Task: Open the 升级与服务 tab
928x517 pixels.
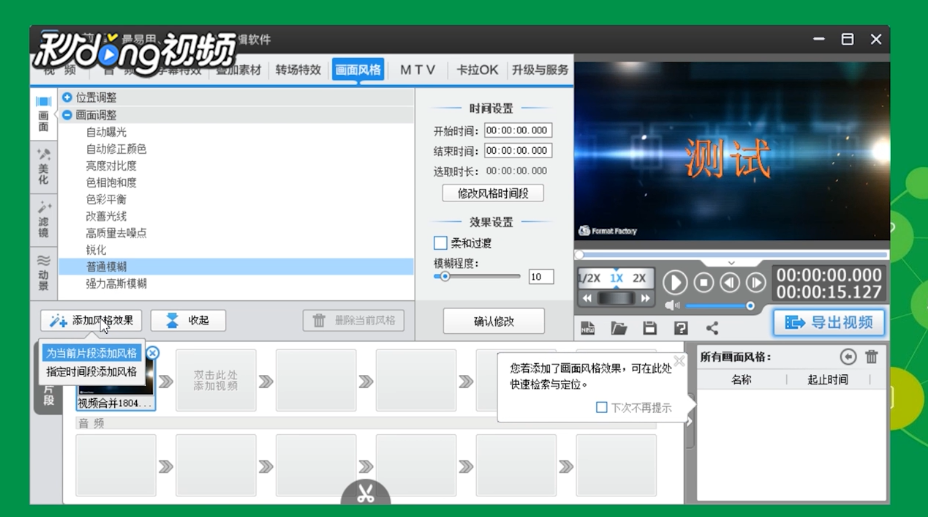Action: click(x=540, y=70)
